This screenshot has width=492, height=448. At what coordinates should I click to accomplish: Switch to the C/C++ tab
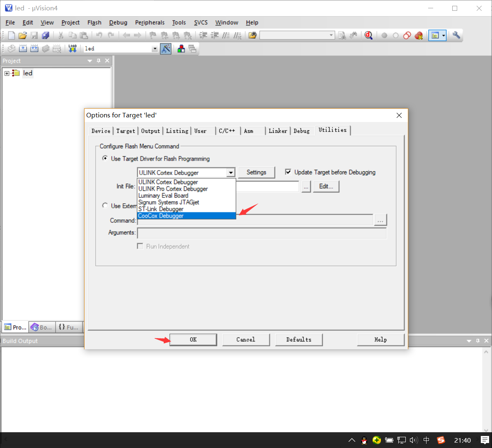[x=227, y=131]
